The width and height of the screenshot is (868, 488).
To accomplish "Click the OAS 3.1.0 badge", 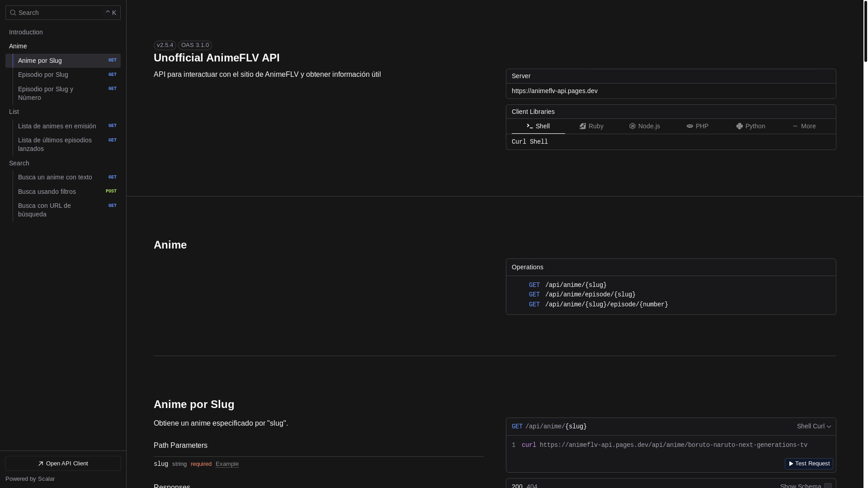I will (x=195, y=45).
